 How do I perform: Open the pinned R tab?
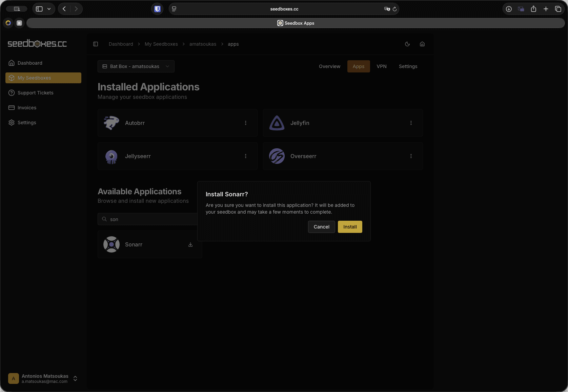(19, 23)
